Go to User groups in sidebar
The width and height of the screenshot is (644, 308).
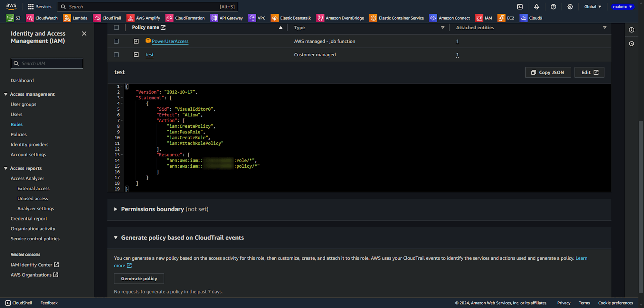24,104
